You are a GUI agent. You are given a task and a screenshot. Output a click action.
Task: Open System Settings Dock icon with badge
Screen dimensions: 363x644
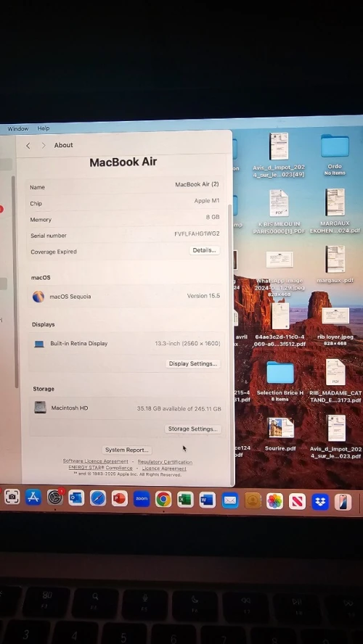click(55, 498)
